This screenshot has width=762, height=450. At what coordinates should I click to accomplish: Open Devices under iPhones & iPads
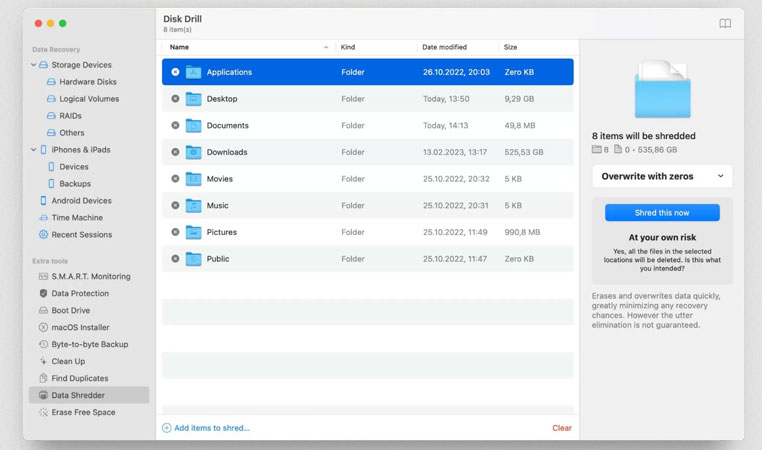click(x=73, y=167)
